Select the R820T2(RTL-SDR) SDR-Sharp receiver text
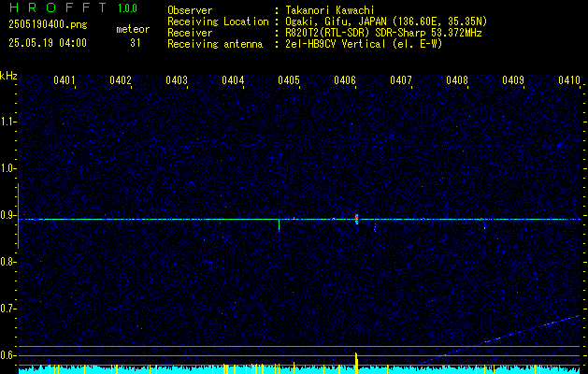 coord(383,33)
